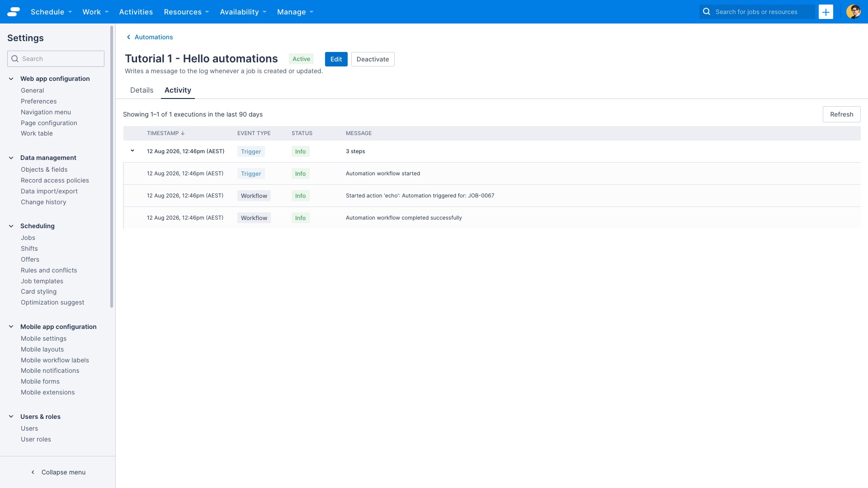The width and height of the screenshot is (868, 488).
Task: Open Rules and conflicts
Action: click(49, 270)
